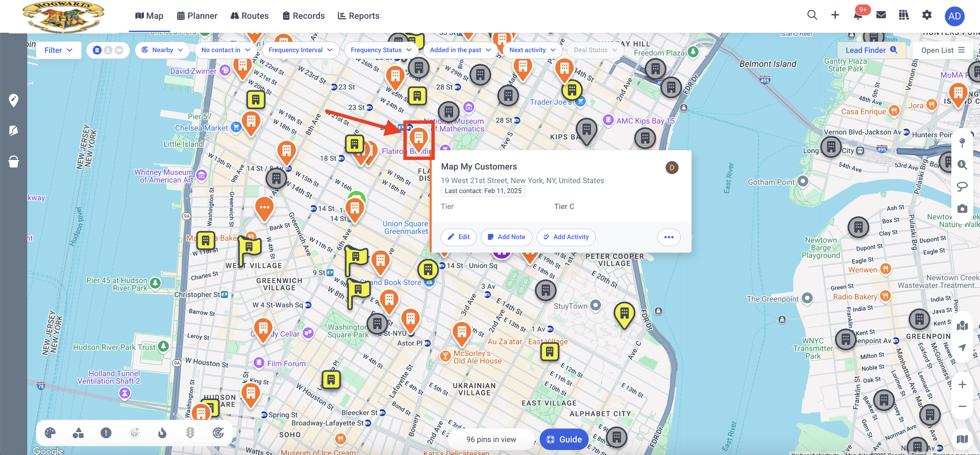Select the drop pin tool on right panel
The height and width of the screenshot is (455, 980).
[x=962, y=143]
